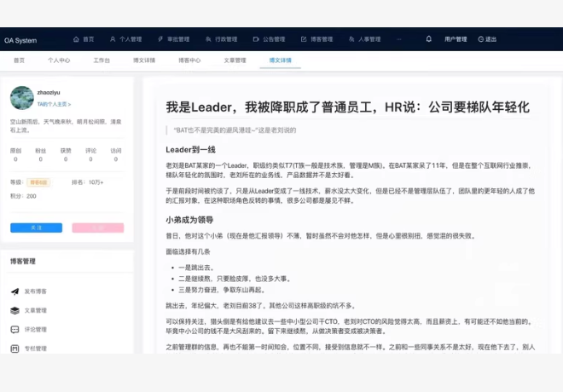The height and width of the screenshot is (392, 563).
Task: Click the pink button next to 关注
Action: 98,228
